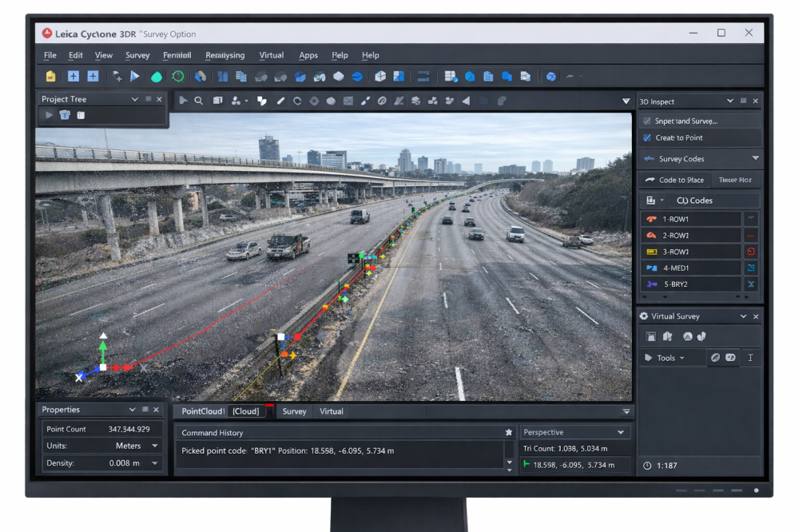Click the green circular target icon in toolbar

click(178, 77)
